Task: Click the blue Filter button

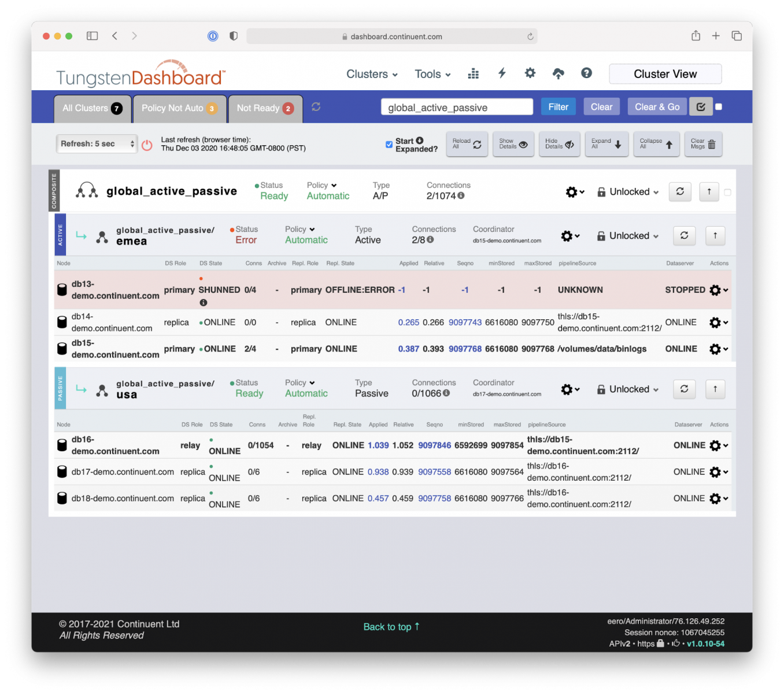Action: pos(559,107)
